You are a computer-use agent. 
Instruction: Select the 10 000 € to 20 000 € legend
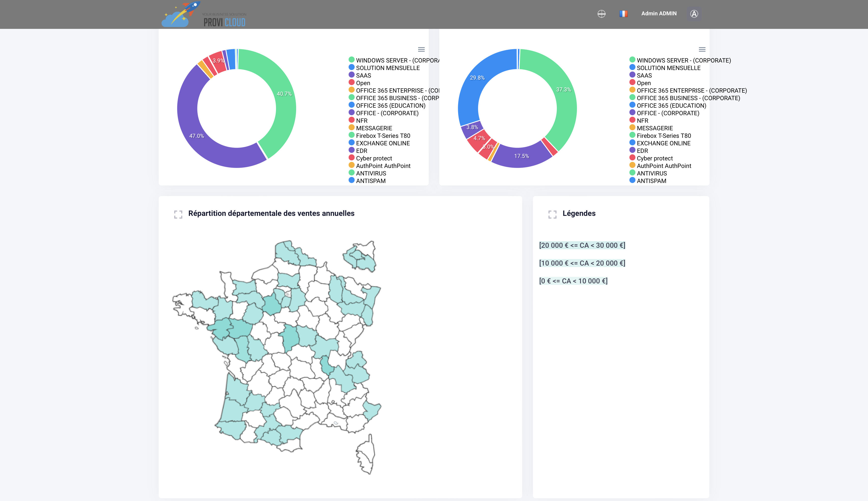582,263
